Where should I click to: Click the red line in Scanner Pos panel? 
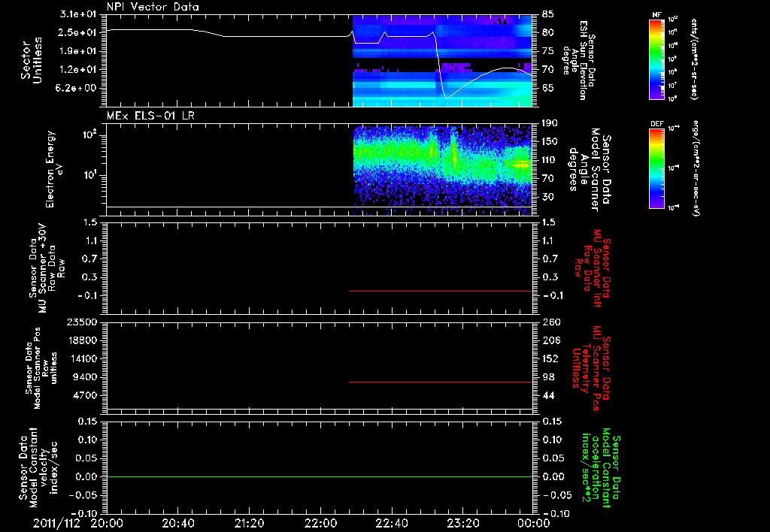(441, 382)
